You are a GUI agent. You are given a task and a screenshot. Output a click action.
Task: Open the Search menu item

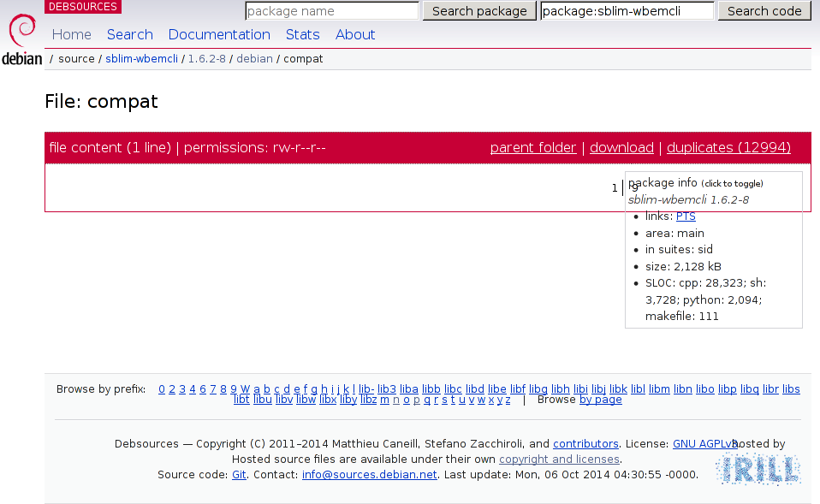pos(130,34)
